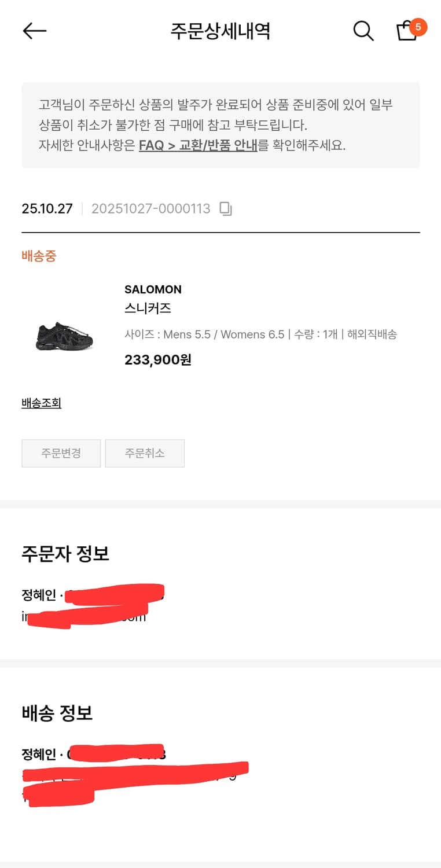Tap the order number 20251027-0000113

pos(150,209)
